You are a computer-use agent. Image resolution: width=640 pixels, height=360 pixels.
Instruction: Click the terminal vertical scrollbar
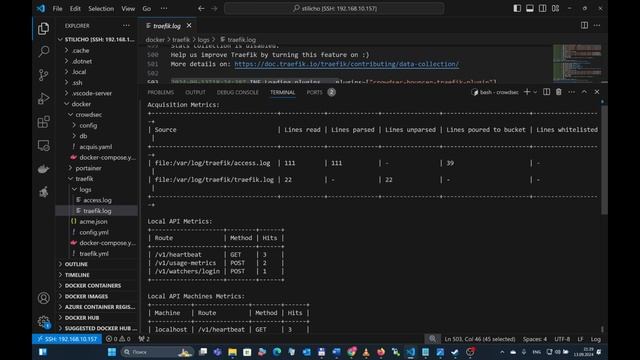tap(604, 159)
